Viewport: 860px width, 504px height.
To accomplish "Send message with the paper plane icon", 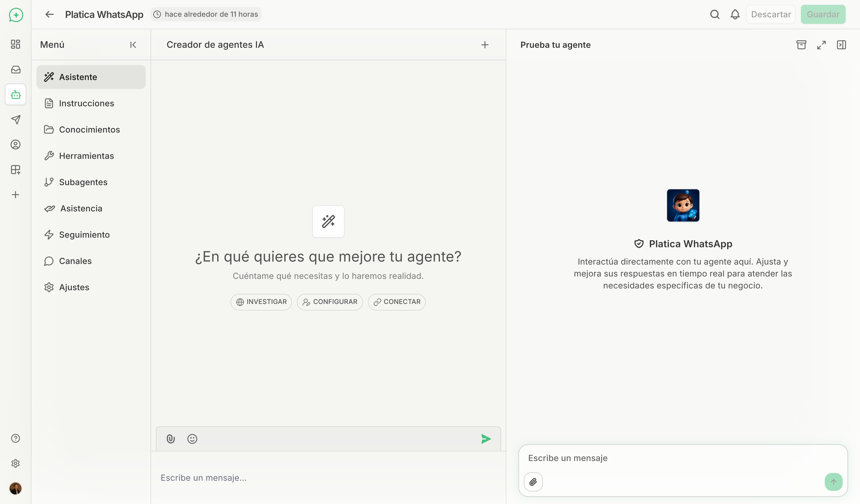I will (x=486, y=439).
